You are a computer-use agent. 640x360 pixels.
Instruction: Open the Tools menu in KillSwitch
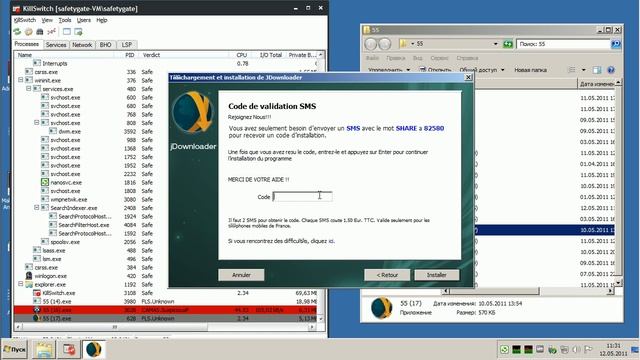coord(65,20)
